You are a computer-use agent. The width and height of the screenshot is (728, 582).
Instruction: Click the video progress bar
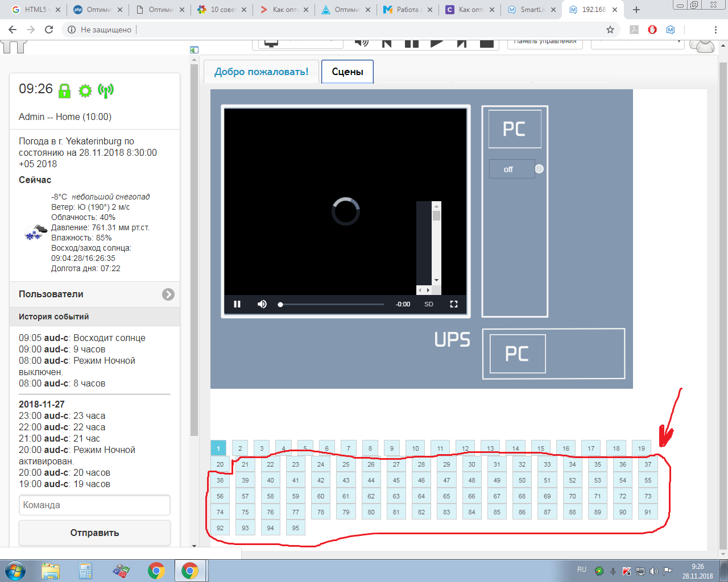(x=332, y=304)
